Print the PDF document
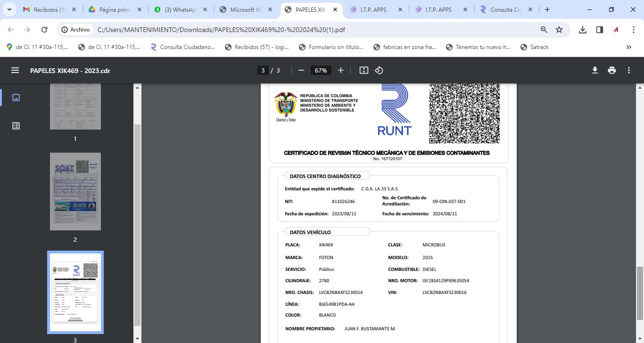 pos(612,70)
